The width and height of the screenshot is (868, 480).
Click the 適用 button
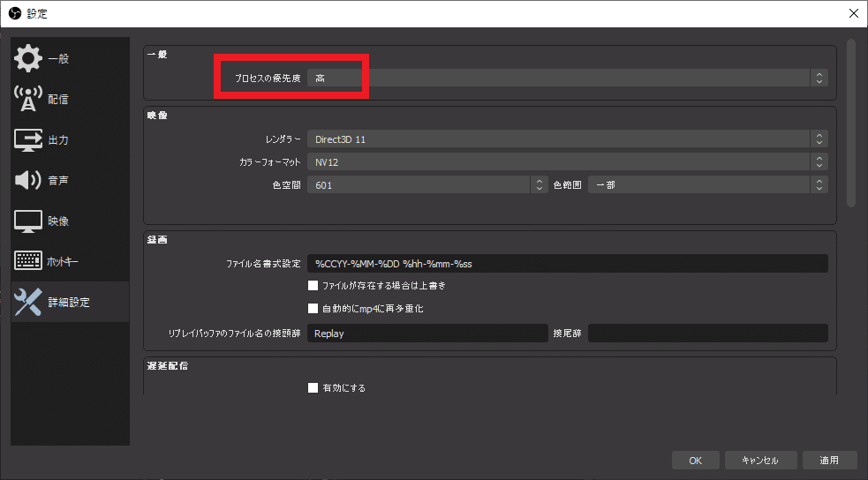[x=828, y=460]
